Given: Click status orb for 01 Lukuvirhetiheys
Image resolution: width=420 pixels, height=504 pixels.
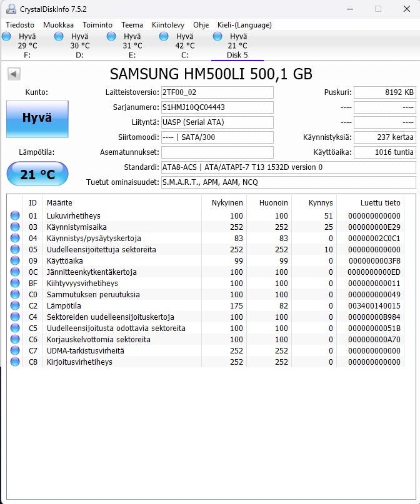Looking at the screenshot, I should 15,215.
